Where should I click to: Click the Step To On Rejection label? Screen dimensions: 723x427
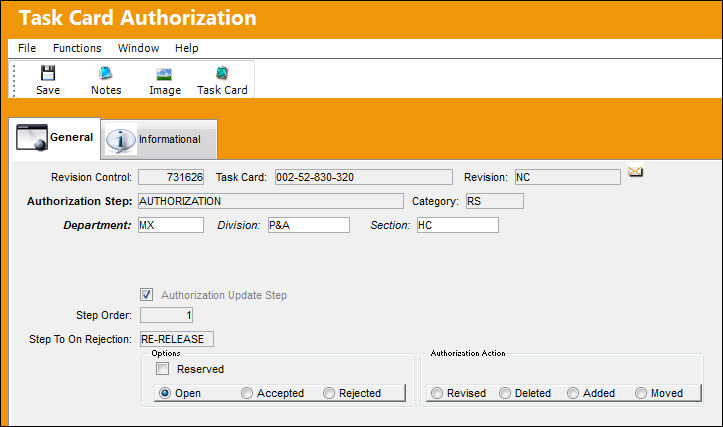pos(80,339)
